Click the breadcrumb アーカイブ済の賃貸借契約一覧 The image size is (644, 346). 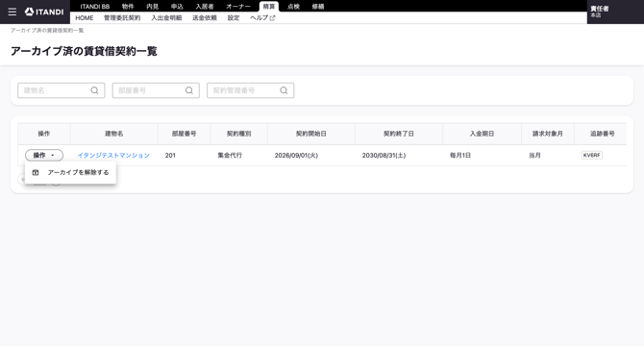pos(47,31)
